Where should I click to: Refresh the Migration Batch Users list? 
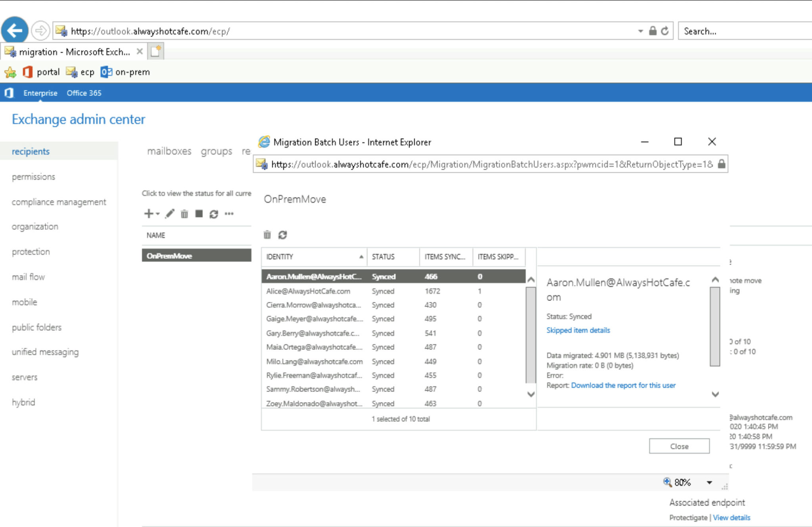click(282, 235)
